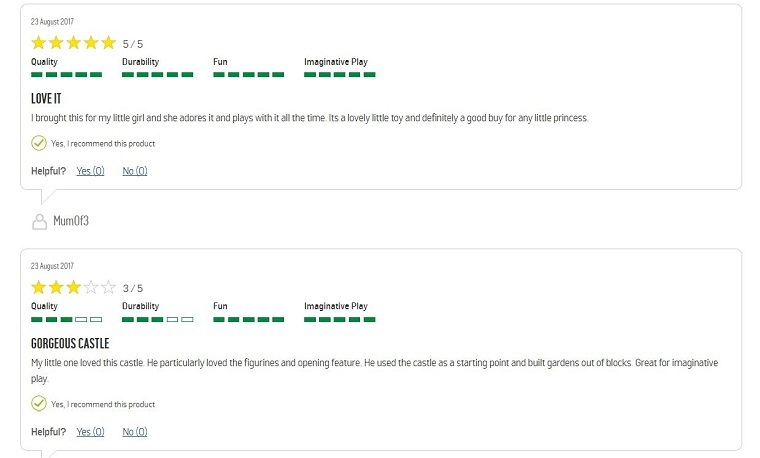760x458 pixels.
Task: Click the fifth star of the 5/5 rating
Action: tap(108, 43)
